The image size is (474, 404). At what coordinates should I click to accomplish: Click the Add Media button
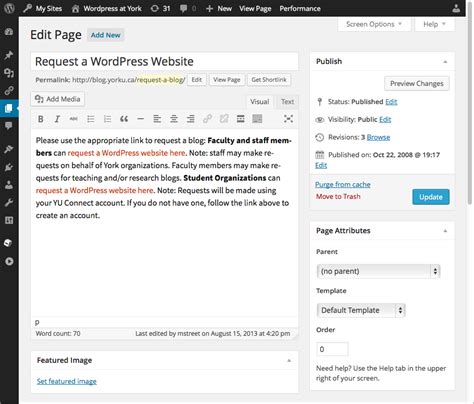(x=58, y=99)
